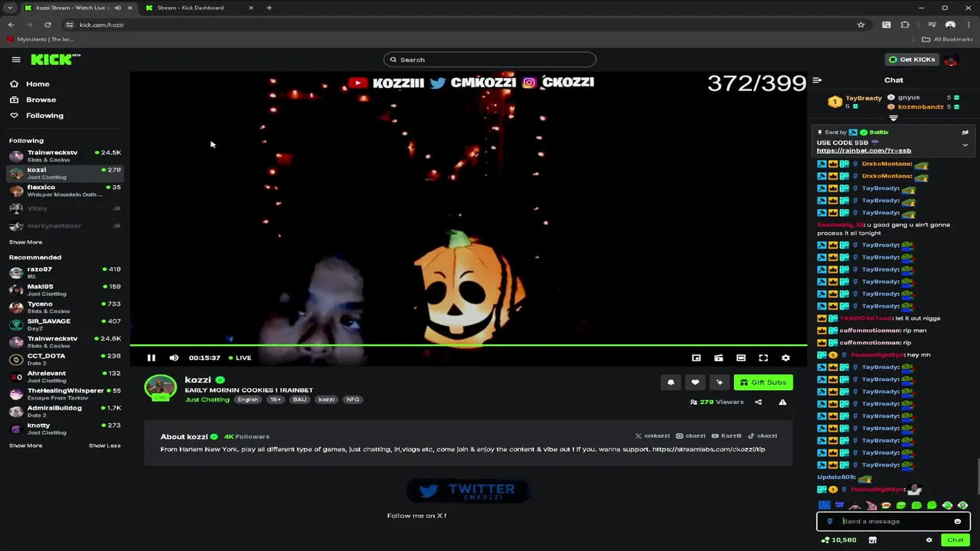Toggle picture-in-picture mode on player
The image size is (980, 551).
coord(696,357)
